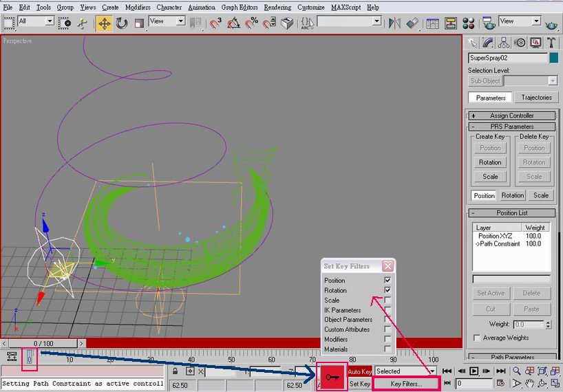Click the Mirror tool icon
Viewport: 563px width, 392px height.
click(394, 23)
